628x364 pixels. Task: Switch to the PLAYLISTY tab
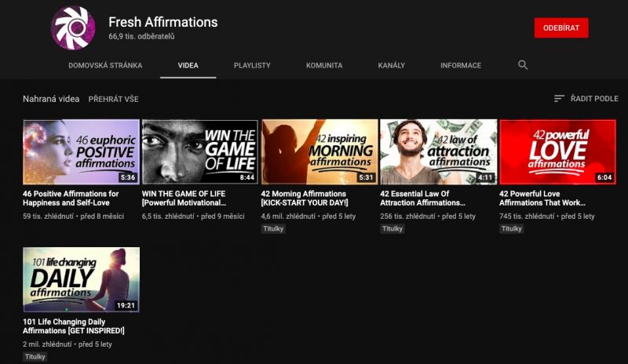(x=252, y=65)
